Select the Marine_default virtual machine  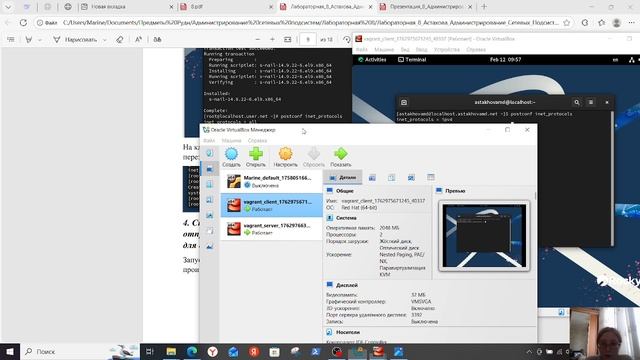271,181
